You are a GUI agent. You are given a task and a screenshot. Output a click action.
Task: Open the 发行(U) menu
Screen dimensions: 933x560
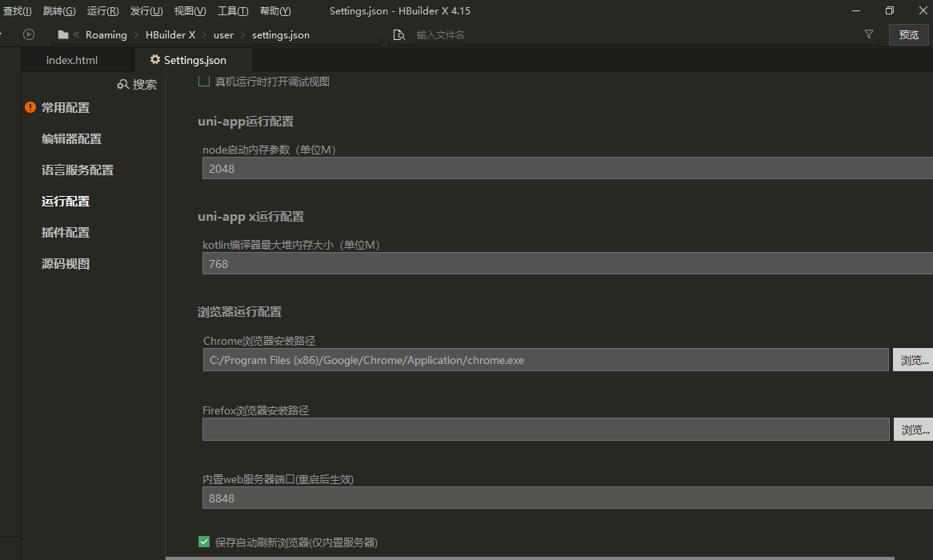tap(146, 10)
